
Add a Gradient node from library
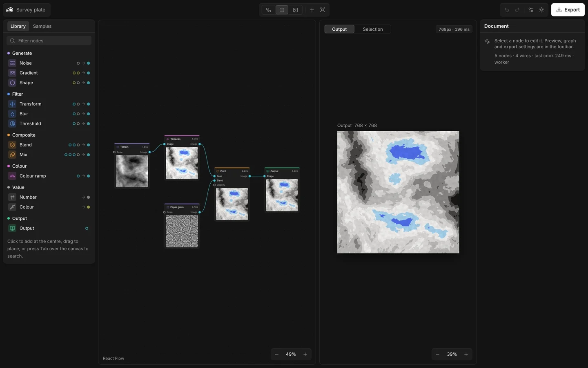pyautogui.click(x=49, y=73)
